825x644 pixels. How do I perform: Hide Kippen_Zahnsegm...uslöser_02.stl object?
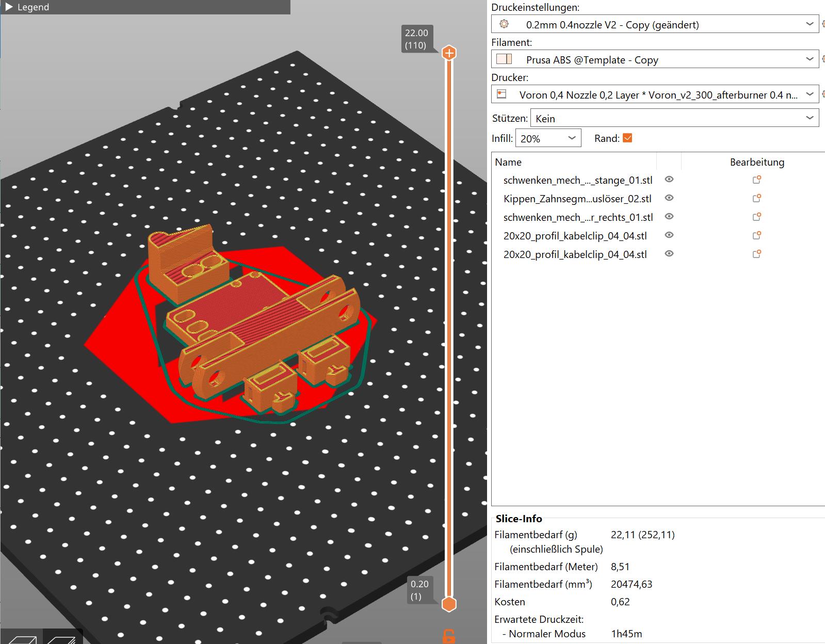pos(669,198)
